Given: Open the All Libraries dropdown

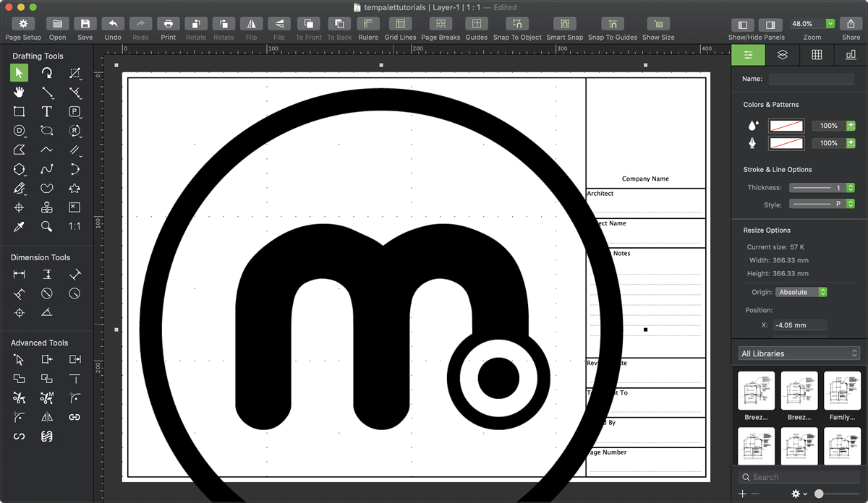Looking at the screenshot, I should coord(799,353).
